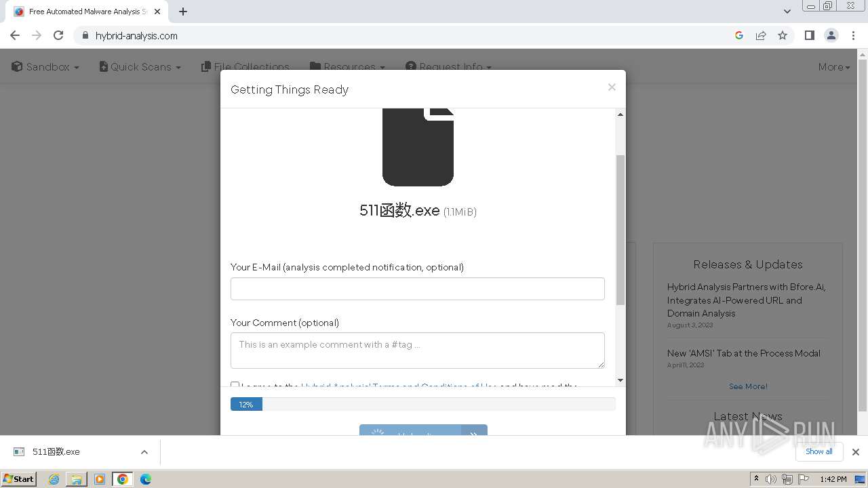The image size is (868, 488).
Task: Bookmark this page with the star
Action: pos(783,35)
